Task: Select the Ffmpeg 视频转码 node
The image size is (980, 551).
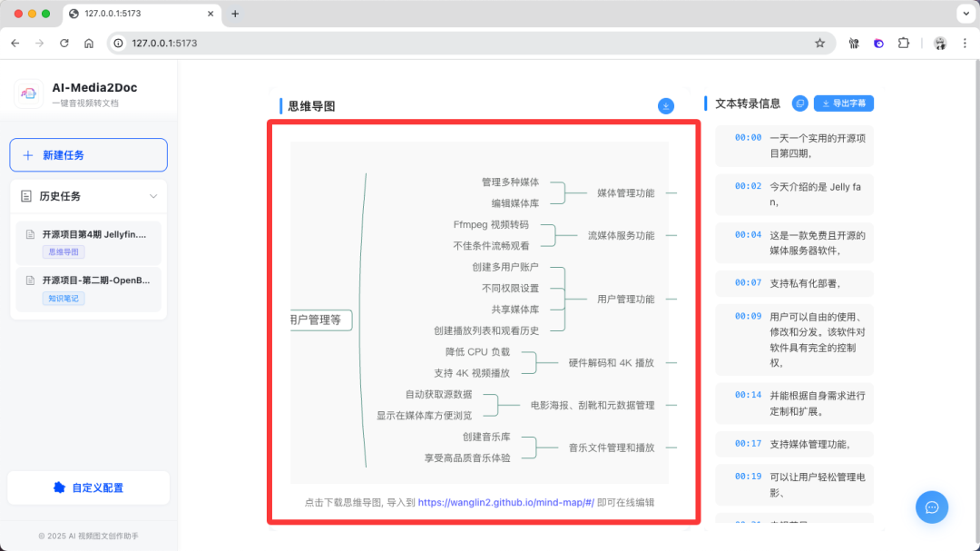Action: point(491,224)
